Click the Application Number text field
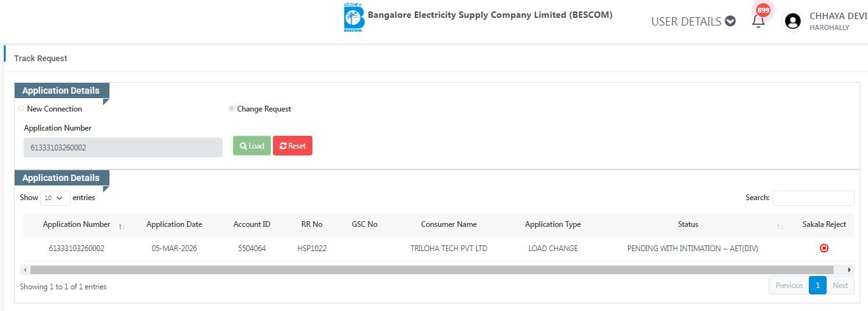 click(123, 147)
